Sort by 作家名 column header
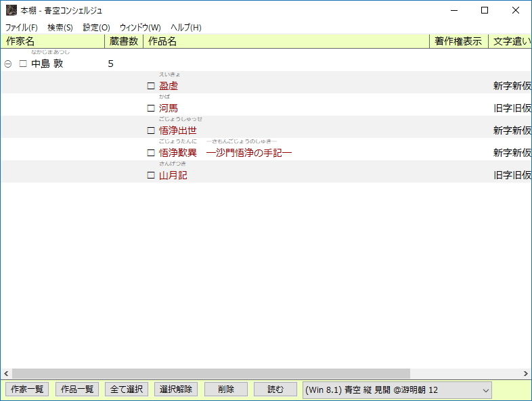532x401 pixels. (x=53, y=41)
